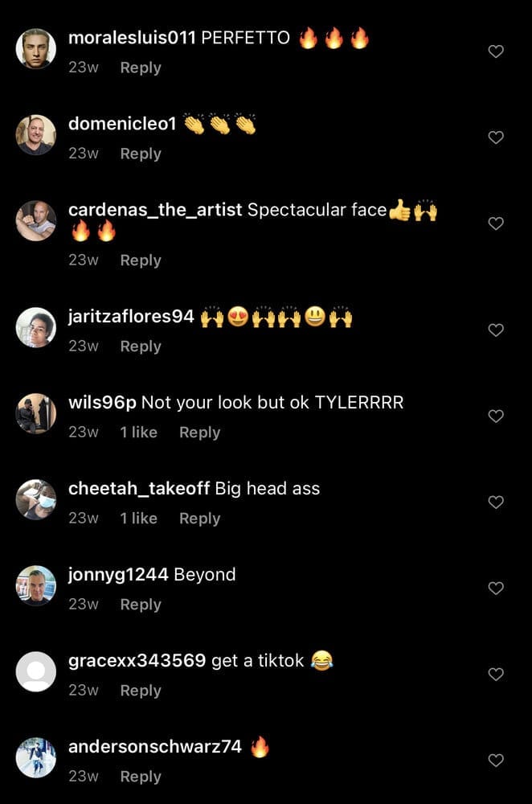Screen dimensions: 532x804
Task: Reply to moralesluis011's comment
Action: point(141,68)
